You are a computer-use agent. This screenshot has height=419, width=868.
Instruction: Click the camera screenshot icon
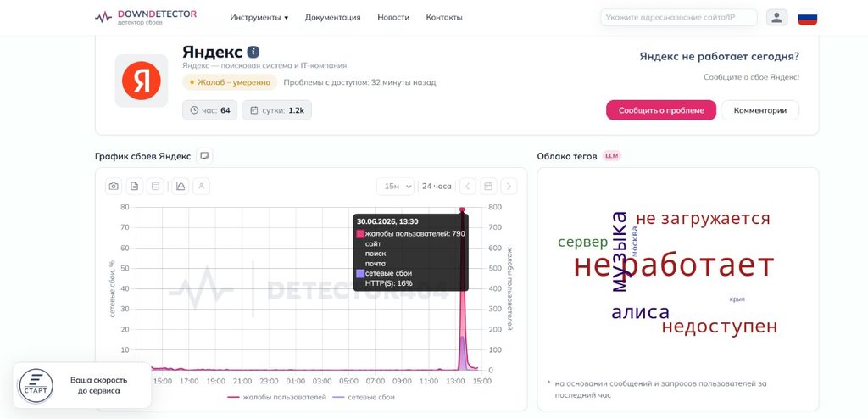(x=114, y=187)
